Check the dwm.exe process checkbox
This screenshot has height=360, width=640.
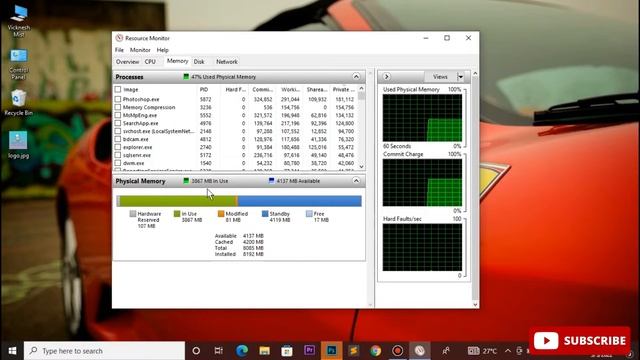[118, 163]
